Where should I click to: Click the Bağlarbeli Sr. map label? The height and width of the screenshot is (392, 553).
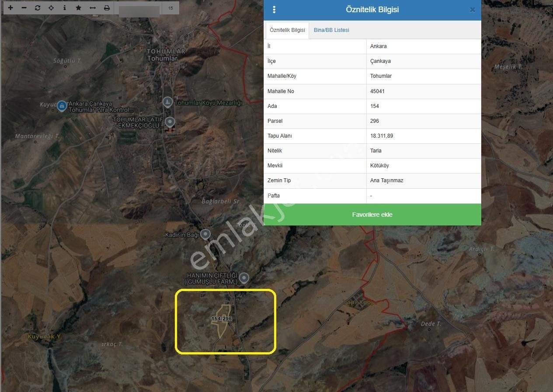click(x=221, y=201)
